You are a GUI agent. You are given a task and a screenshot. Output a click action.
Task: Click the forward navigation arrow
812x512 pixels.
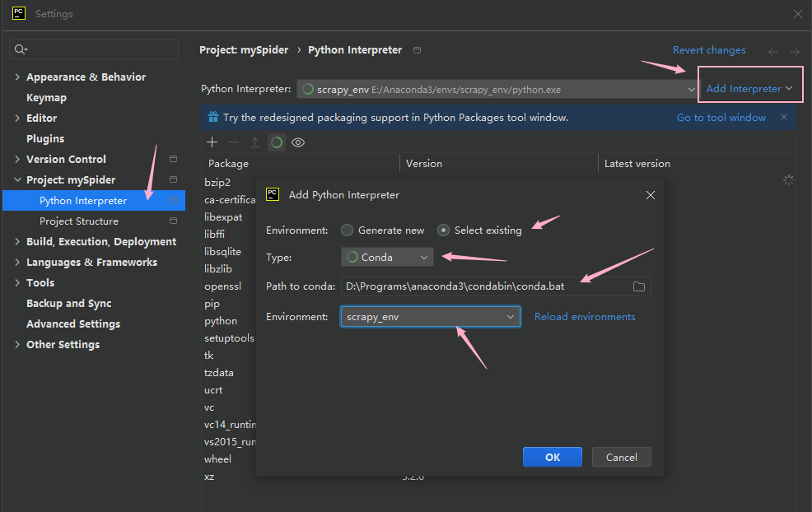tap(795, 51)
